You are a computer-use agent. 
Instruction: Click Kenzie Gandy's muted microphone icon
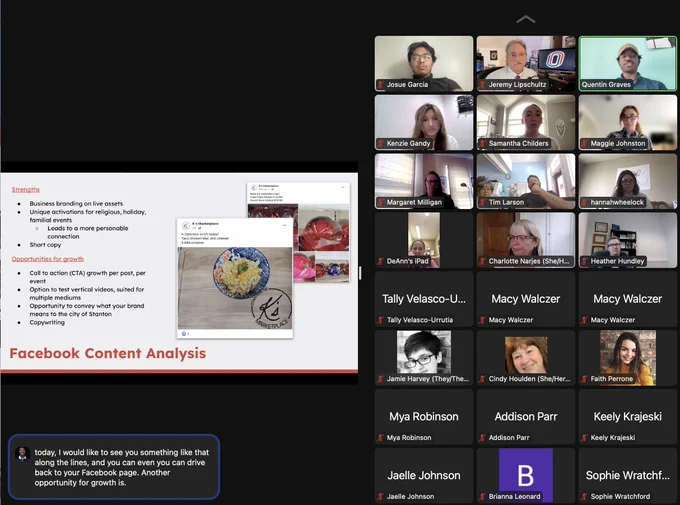click(380, 143)
